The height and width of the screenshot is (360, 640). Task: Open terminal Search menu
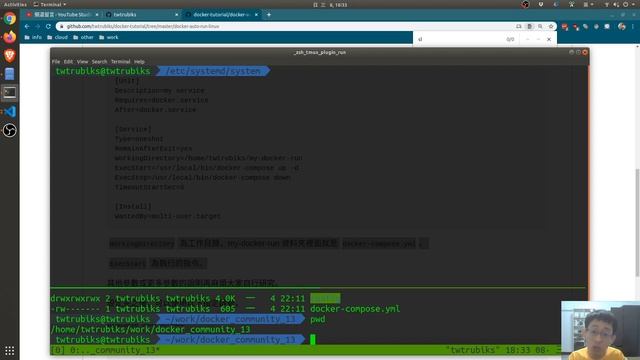tap(99, 62)
